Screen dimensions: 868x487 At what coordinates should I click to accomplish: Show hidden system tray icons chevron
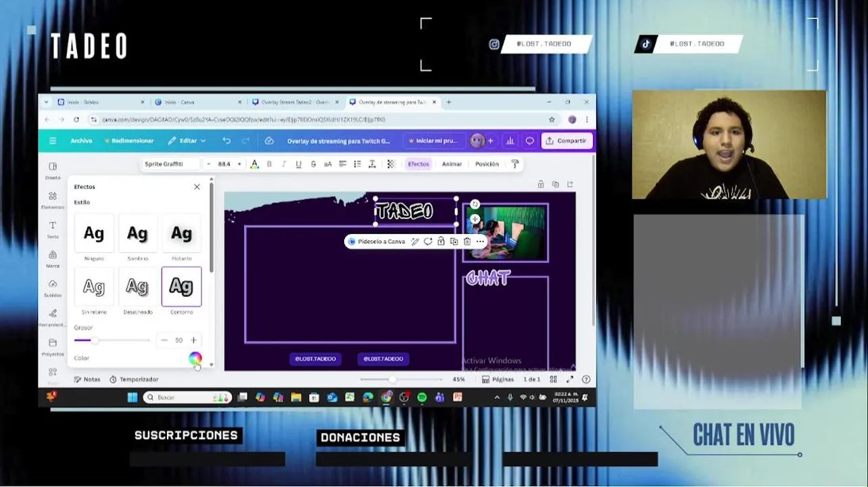point(497,398)
